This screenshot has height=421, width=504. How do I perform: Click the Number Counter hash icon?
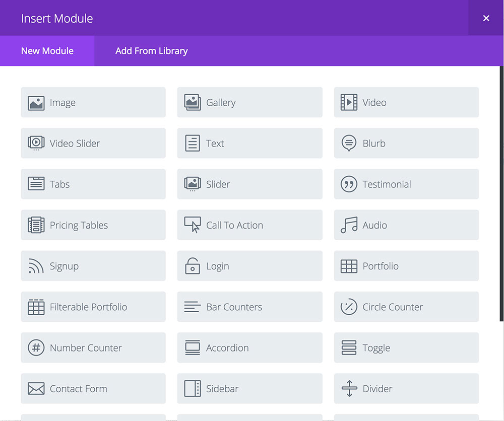[36, 347]
